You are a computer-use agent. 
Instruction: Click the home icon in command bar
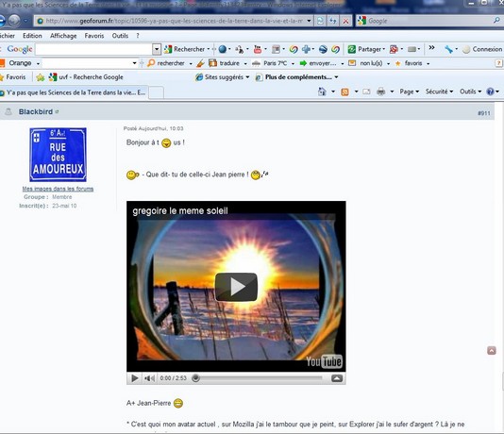[322, 92]
